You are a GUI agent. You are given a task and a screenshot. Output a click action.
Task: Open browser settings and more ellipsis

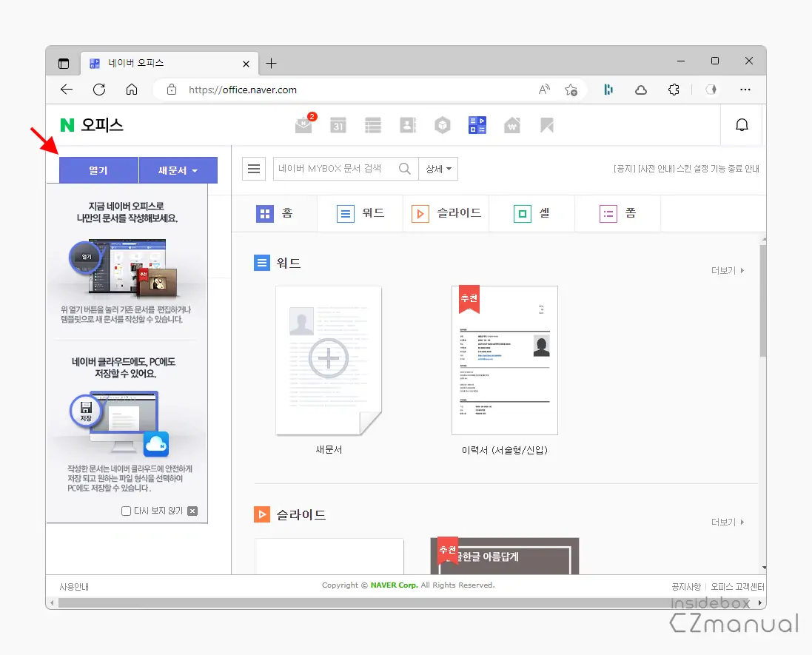click(x=745, y=90)
